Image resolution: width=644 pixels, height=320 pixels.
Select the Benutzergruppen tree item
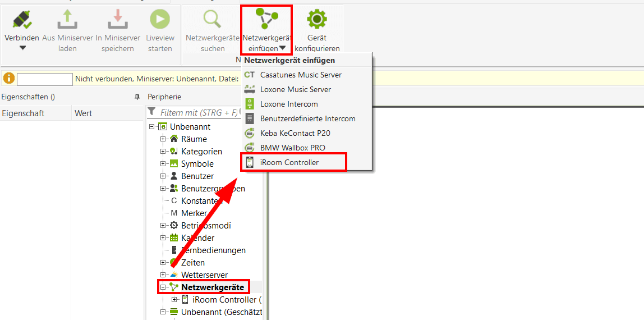click(x=213, y=189)
